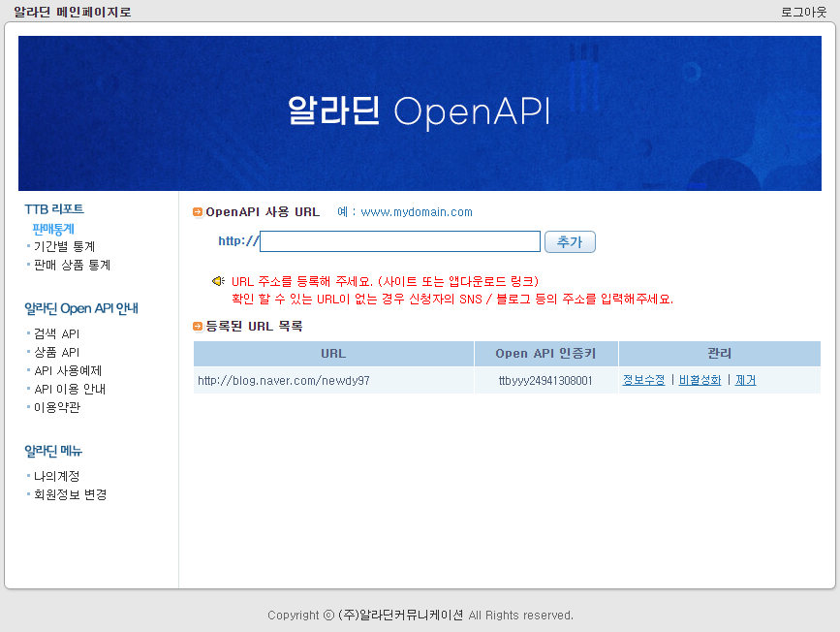Open 회원정보 변경 page

(70, 494)
